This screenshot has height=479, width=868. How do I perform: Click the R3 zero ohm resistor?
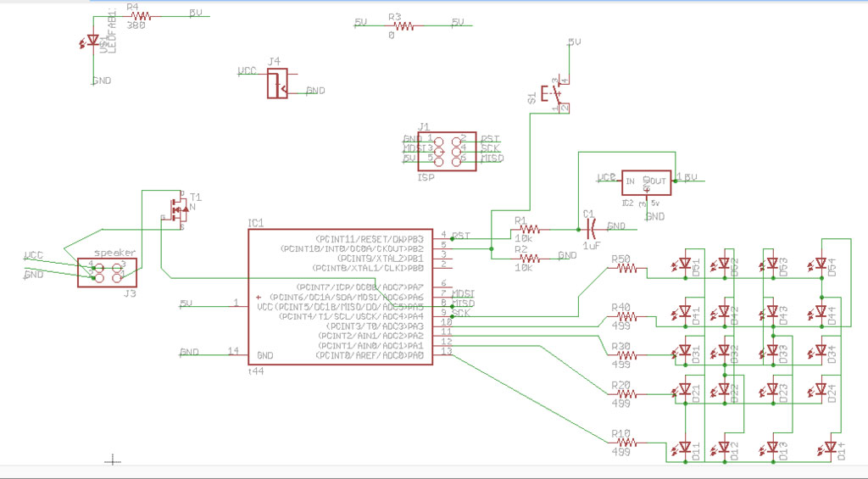403,25
